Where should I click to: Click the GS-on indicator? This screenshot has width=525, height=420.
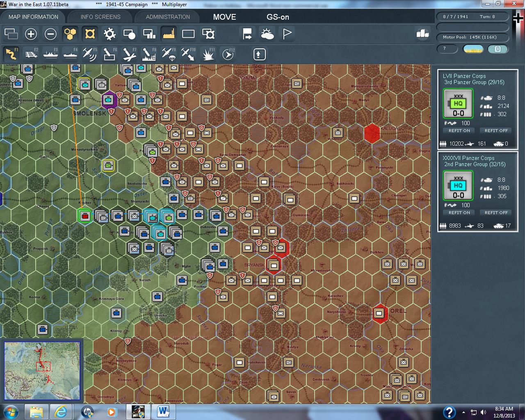tap(278, 17)
